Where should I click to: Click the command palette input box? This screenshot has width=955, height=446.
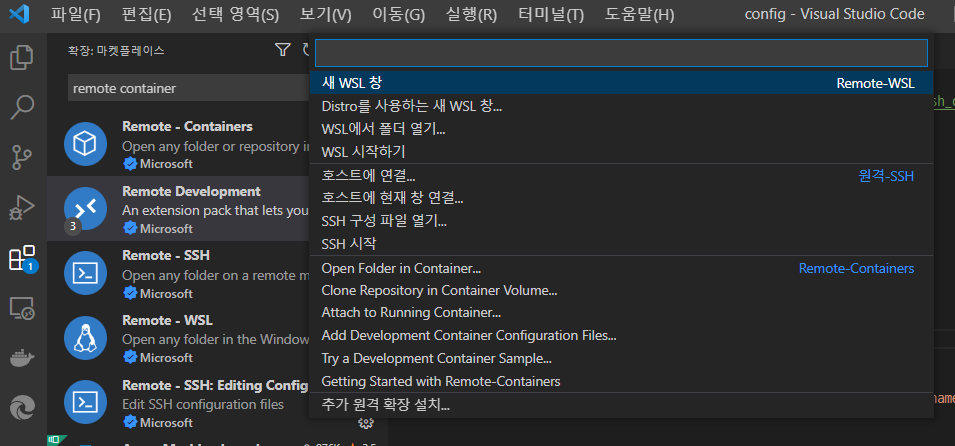pos(621,53)
